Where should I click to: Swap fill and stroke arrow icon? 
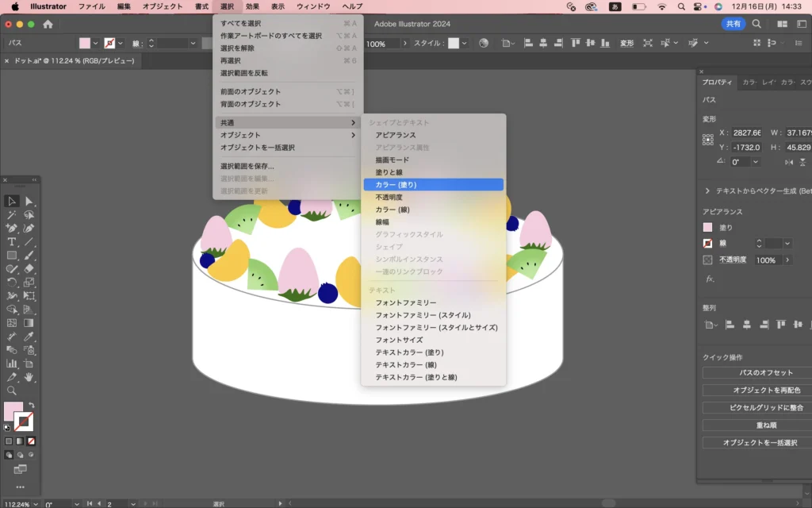[x=32, y=406]
